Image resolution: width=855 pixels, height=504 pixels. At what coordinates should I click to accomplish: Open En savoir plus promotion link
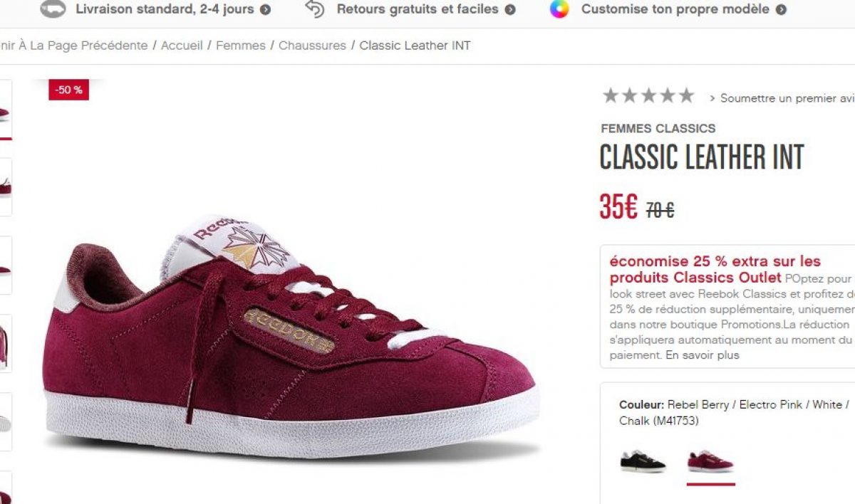pos(703,355)
